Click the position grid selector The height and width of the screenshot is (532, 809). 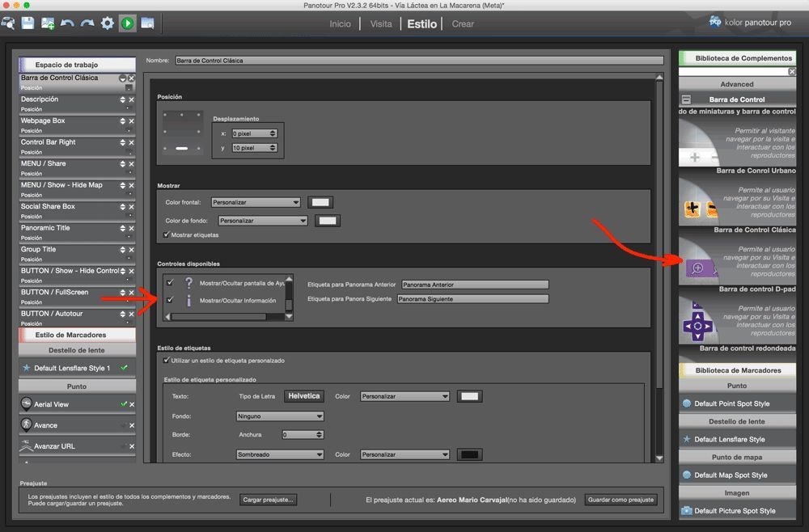point(182,132)
